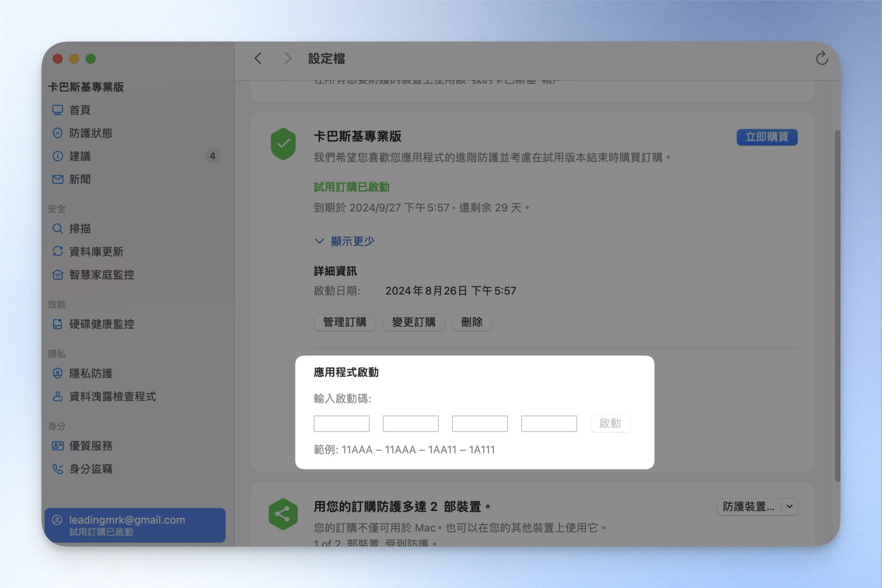The image size is (882, 588).
Task: Click the 啟動 activation button
Action: coord(610,423)
